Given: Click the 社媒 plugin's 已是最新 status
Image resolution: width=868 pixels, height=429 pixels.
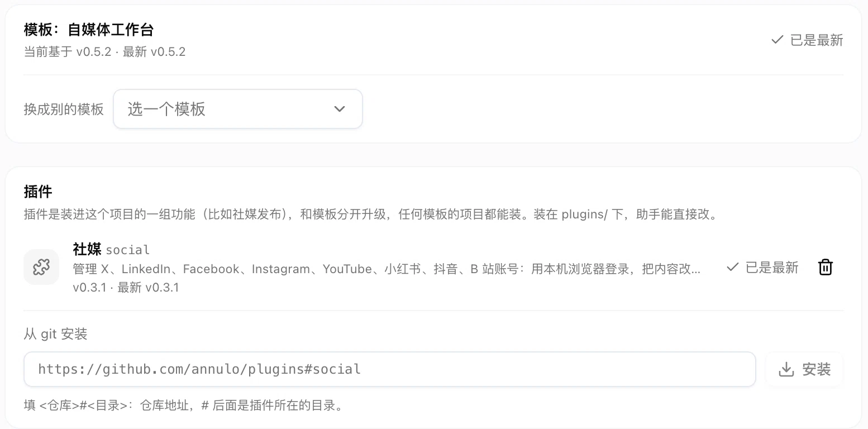Looking at the screenshot, I should coord(762,268).
